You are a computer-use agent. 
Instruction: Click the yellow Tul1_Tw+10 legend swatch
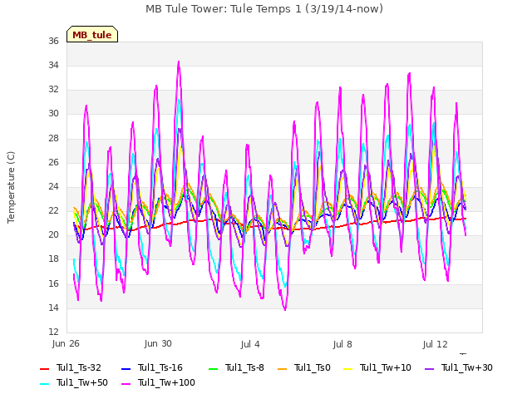348,369
